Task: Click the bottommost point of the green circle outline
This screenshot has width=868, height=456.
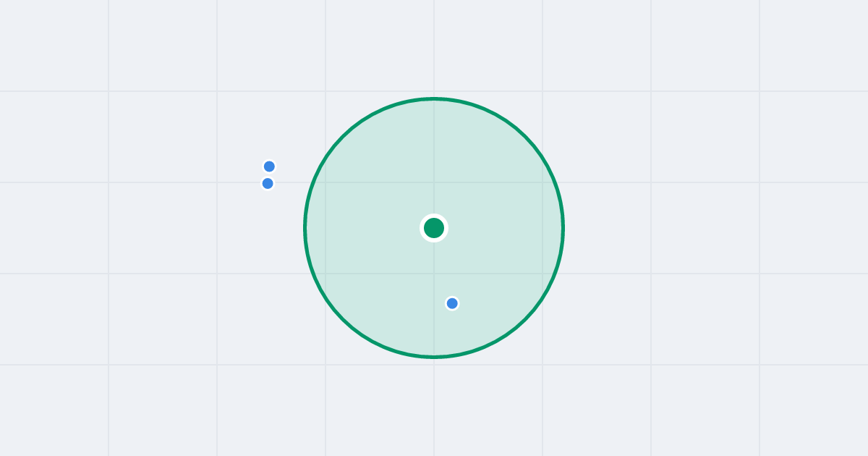Action: point(434,357)
